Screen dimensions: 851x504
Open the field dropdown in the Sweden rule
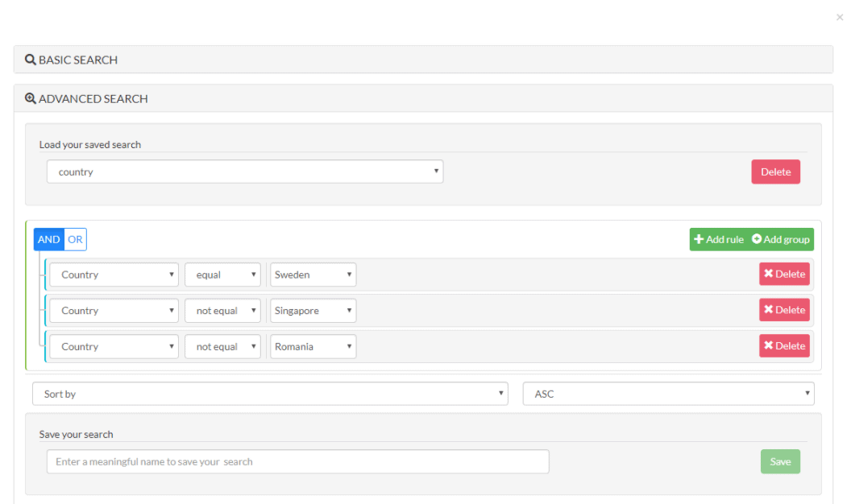coord(114,275)
